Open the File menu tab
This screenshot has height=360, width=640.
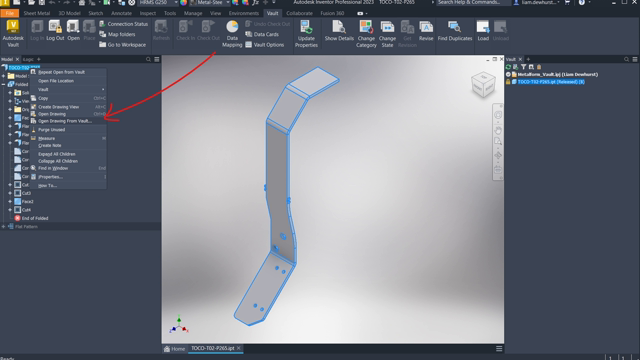coord(9,13)
